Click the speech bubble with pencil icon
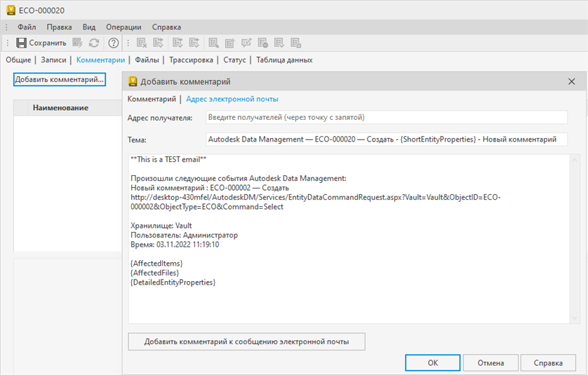The width and height of the screenshot is (588, 375). pyautogui.click(x=246, y=43)
